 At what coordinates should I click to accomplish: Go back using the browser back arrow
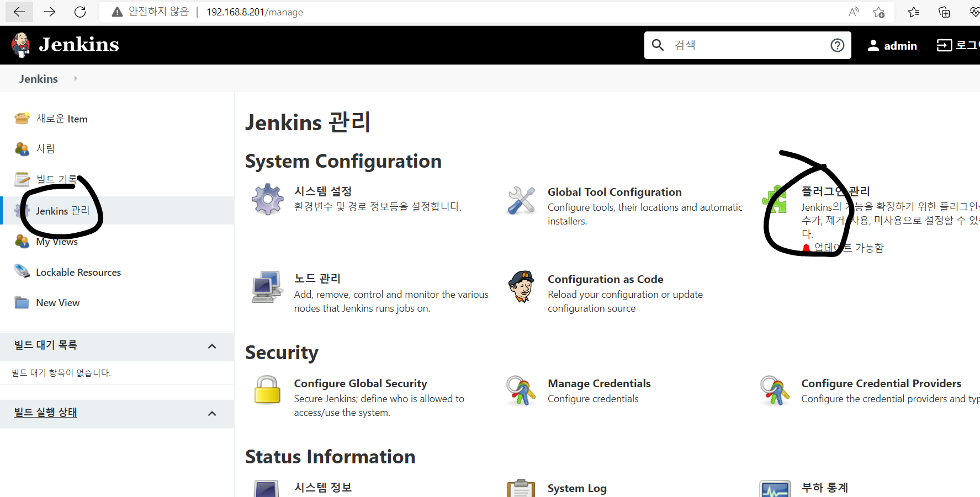(x=19, y=12)
